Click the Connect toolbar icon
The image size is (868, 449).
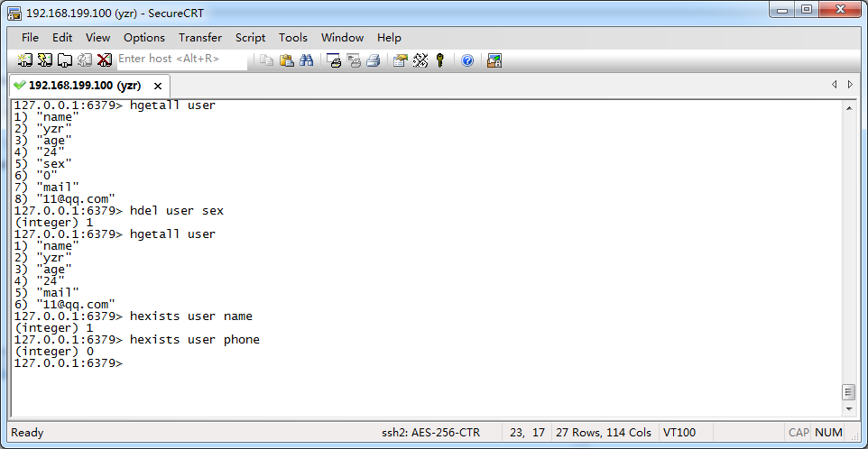pyautogui.click(x=25, y=60)
